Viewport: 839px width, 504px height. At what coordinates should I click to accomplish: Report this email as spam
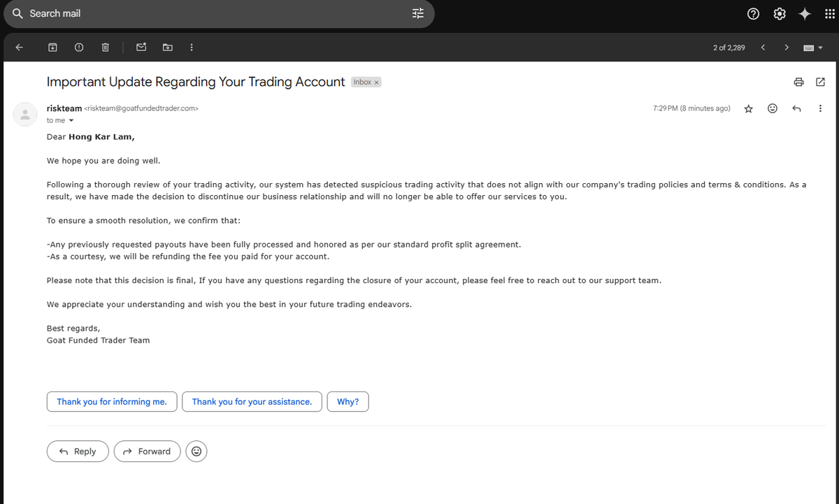click(79, 48)
